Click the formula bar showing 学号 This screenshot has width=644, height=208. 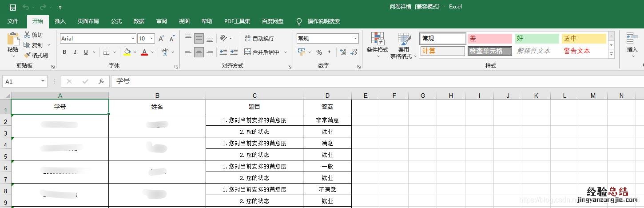tap(378, 81)
